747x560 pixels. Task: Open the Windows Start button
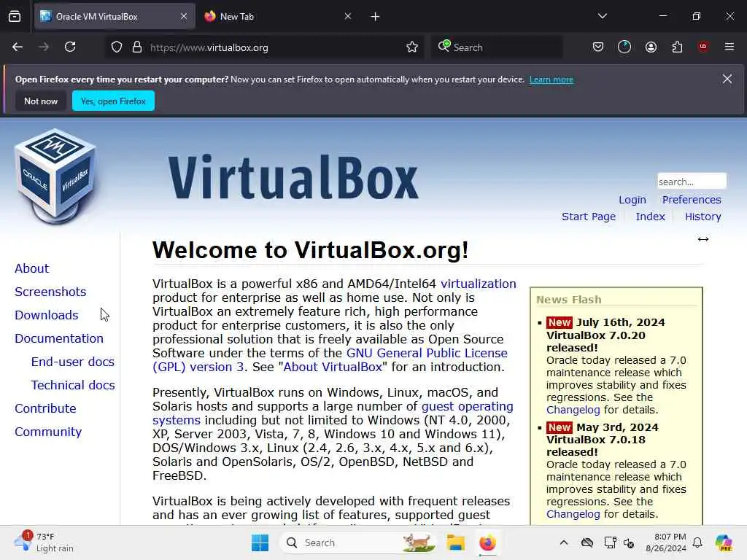tap(260, 542)
